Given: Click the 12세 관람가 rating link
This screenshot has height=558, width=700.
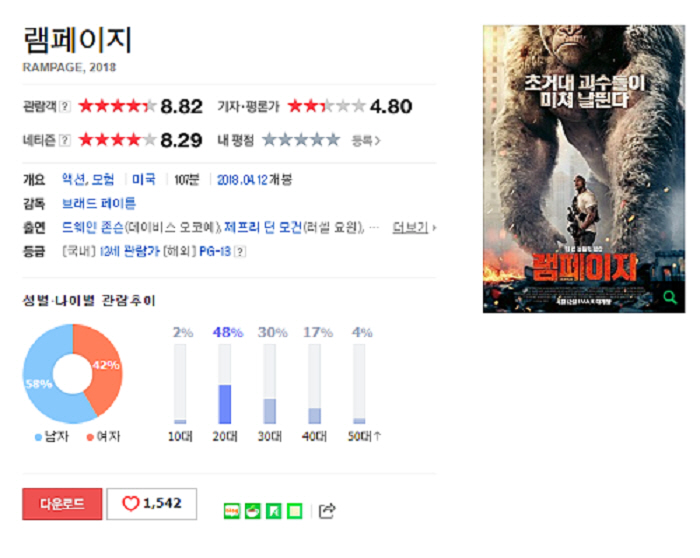Looking at the screenshot, I should pyautogui.click(x=129, y=251).
